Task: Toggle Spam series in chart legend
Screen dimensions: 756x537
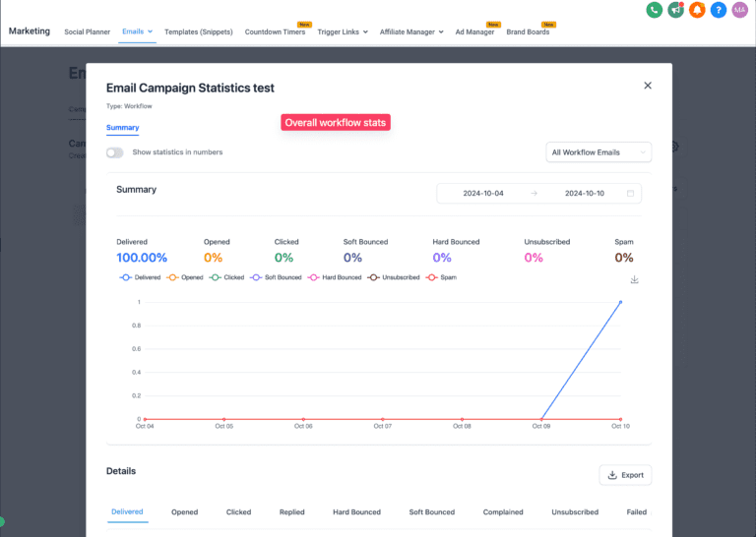Action: pyautogui.click(x=441, y=277)
